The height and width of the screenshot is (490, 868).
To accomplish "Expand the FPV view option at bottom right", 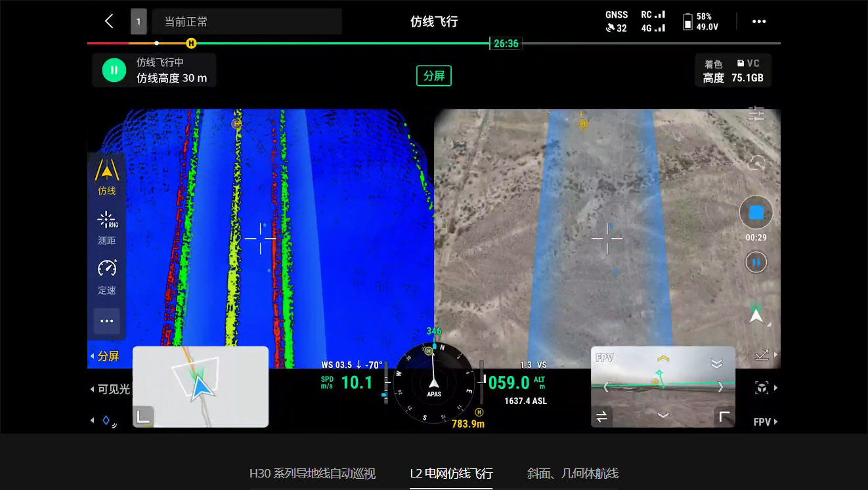I will 765,422.
